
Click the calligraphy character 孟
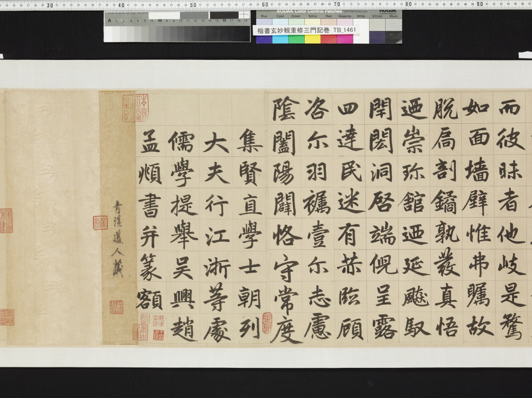(x=150, y=142)
